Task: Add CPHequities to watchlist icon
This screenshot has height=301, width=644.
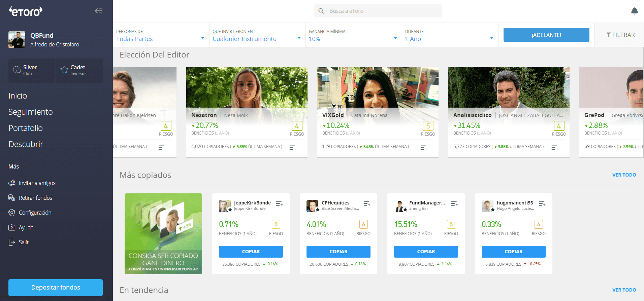Action: [x=367, y=203]
